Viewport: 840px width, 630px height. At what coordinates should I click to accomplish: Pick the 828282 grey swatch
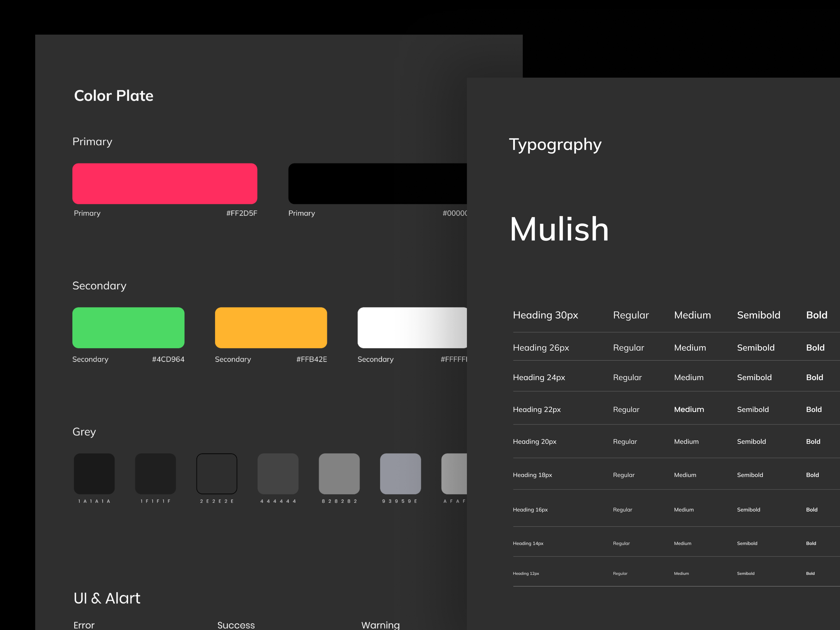(339, 474)
